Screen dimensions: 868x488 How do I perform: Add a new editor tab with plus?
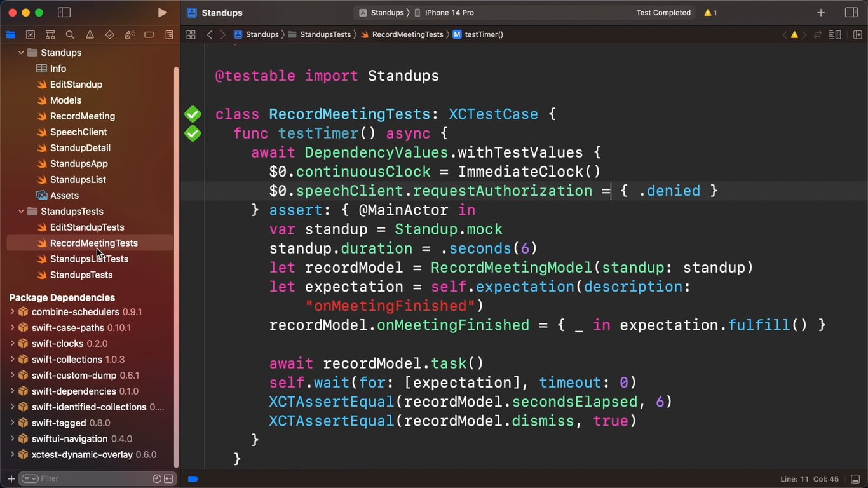pyautogui.click(x=821, y=13)
